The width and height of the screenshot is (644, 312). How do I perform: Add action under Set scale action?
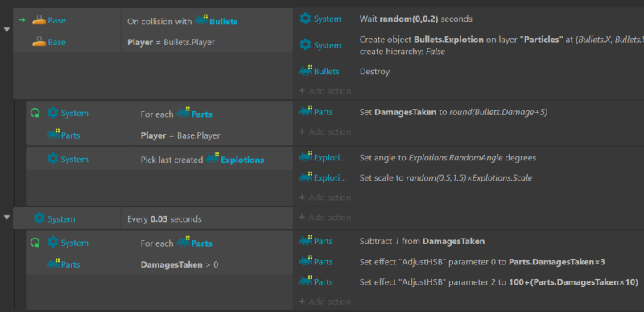tap(325, 197)
